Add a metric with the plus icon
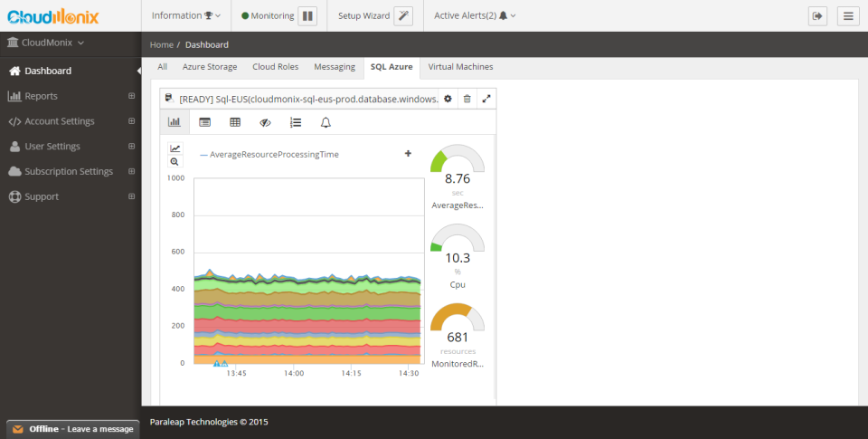Viewport: 868px width, 439px height. tap(408, 154)
